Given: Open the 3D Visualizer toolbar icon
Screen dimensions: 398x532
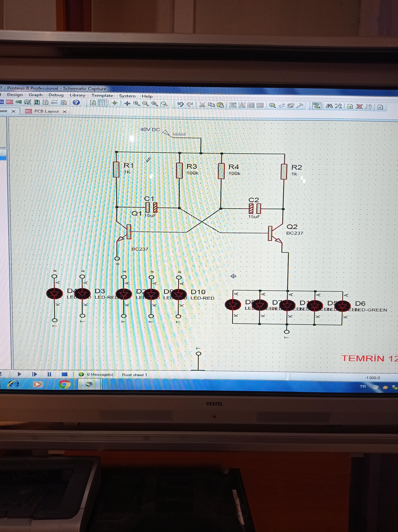Looking at the screenshot, I should 18,102.
